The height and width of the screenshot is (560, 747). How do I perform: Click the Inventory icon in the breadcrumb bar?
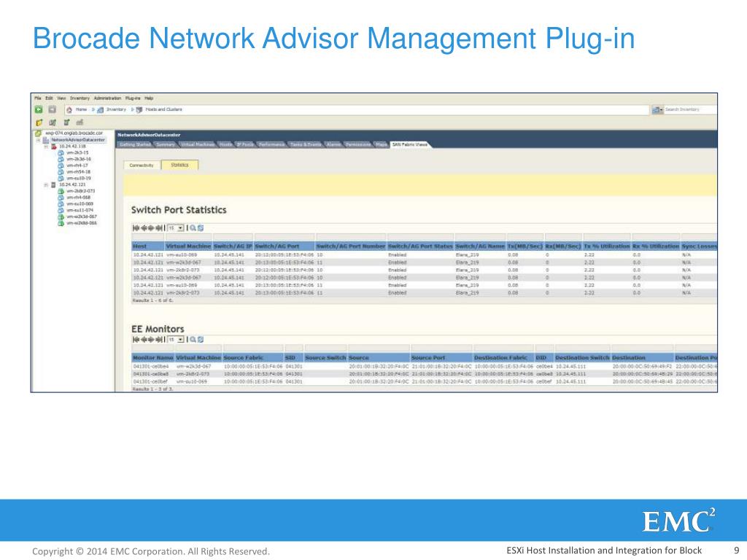pyautogui.click(x=101, y=110)
